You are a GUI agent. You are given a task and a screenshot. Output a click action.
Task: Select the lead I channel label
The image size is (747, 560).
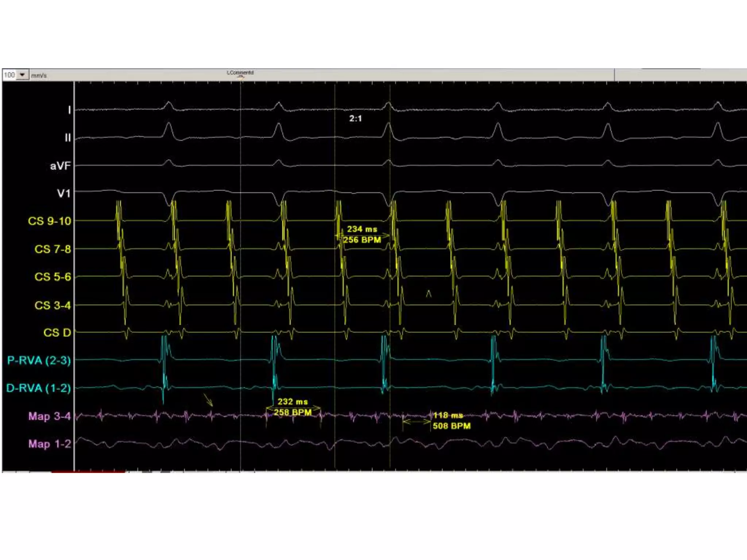[69, 110]
